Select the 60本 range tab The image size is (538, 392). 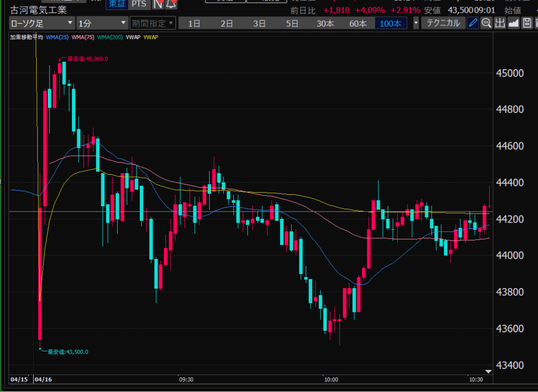(x=358, y=23)
